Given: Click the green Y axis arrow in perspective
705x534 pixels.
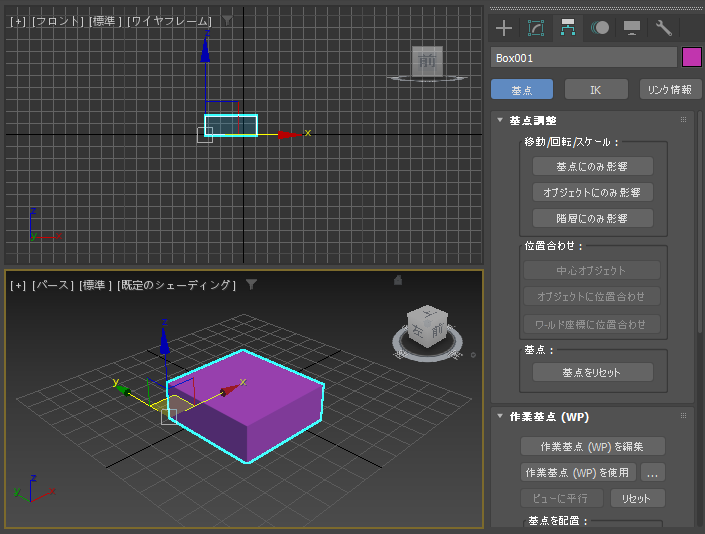Looking at the screenshot, I should point(123,390).
